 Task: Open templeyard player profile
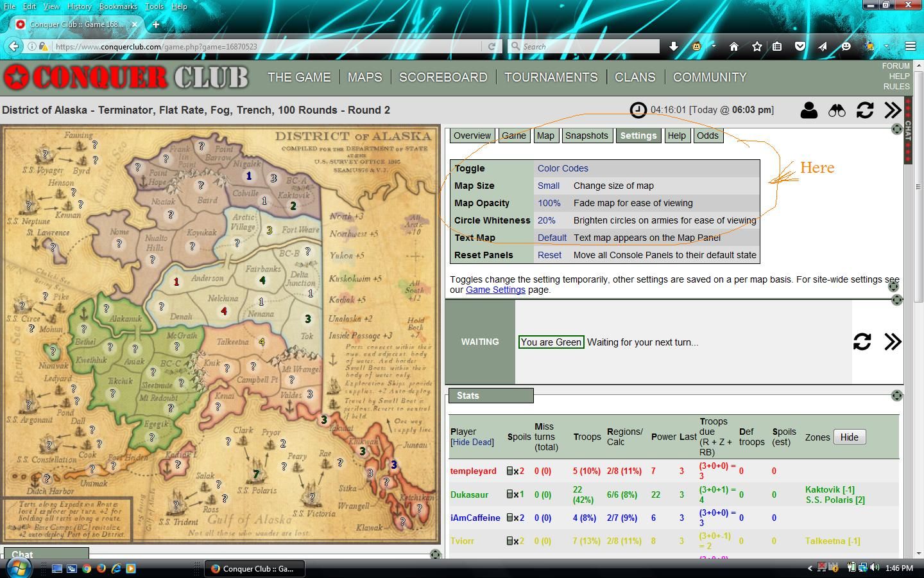(474, 471)
